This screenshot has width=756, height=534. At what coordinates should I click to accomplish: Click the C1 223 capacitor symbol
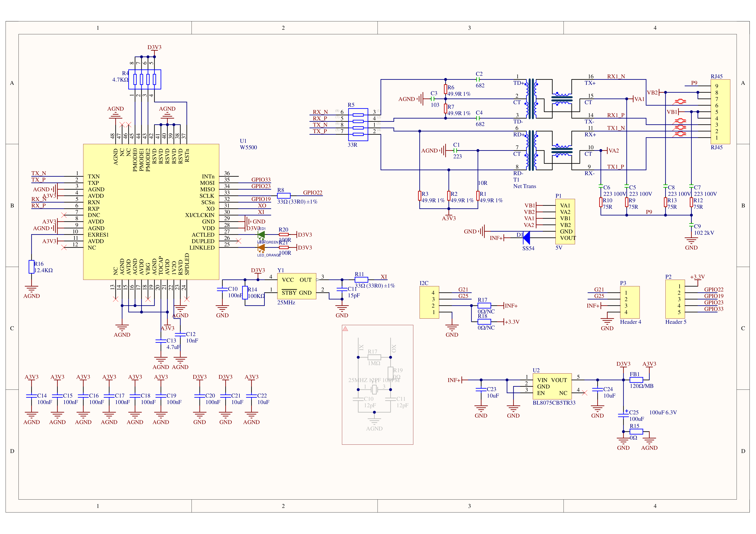click(x=455, y=150)
